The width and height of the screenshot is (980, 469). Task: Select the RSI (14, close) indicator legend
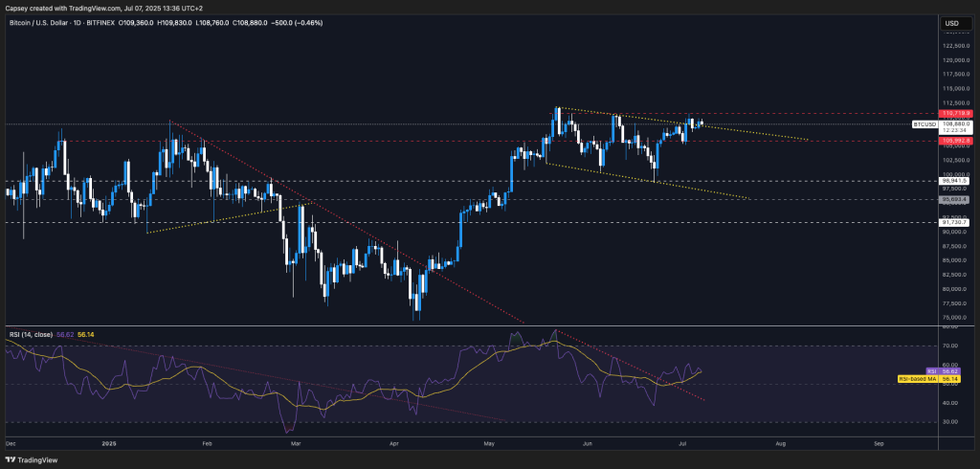pyautogui.click(x=33, y=334)
